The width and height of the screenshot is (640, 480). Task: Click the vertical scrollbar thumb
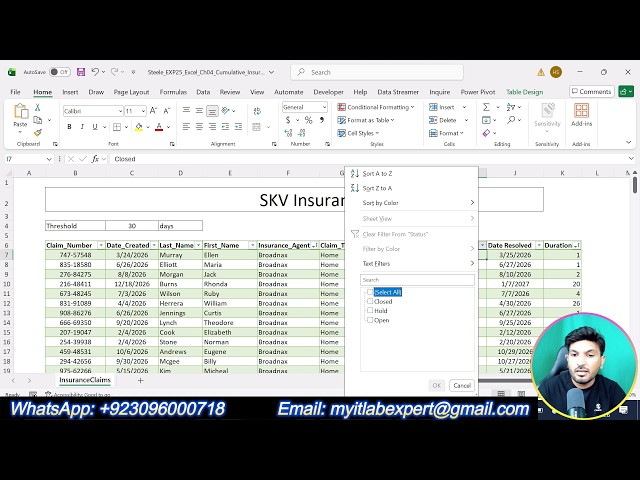(x=635, y=184)
